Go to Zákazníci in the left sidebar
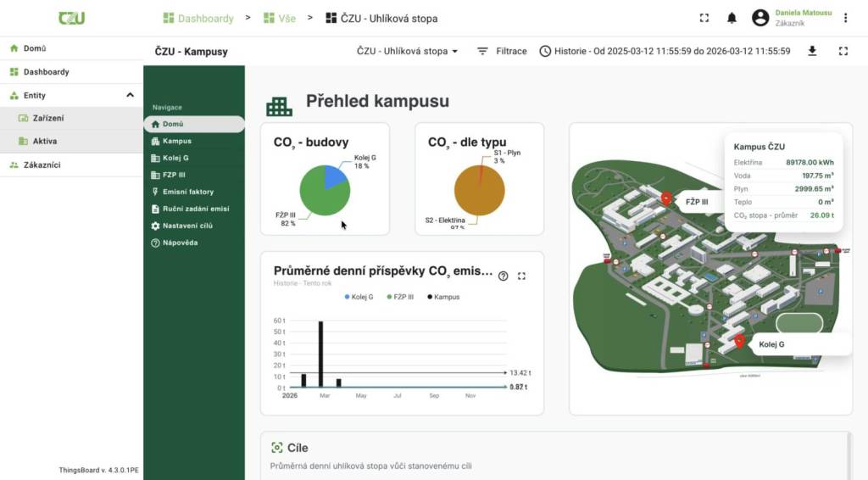This screenshot has height=480, width=868. (41, 165)
